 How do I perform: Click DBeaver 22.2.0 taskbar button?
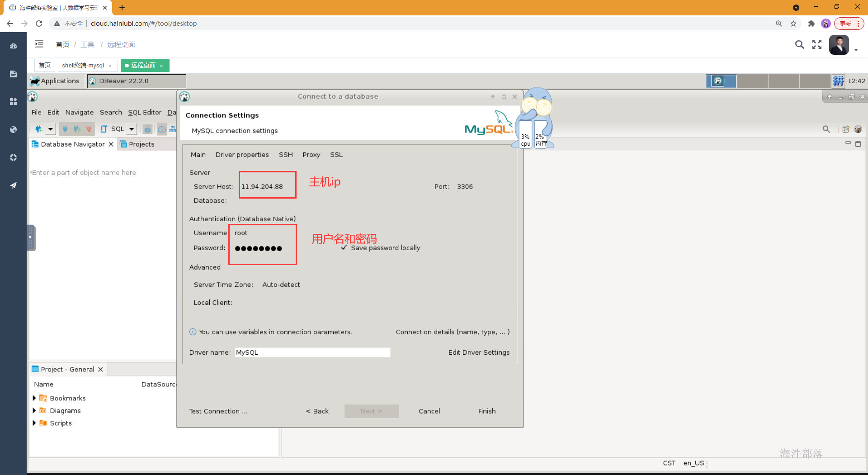[136, 81]
